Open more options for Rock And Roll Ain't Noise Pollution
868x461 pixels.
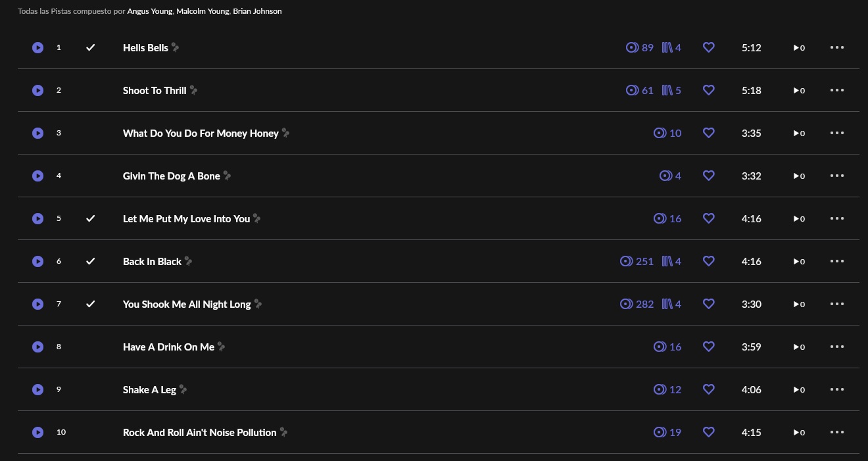pos(836,432)
